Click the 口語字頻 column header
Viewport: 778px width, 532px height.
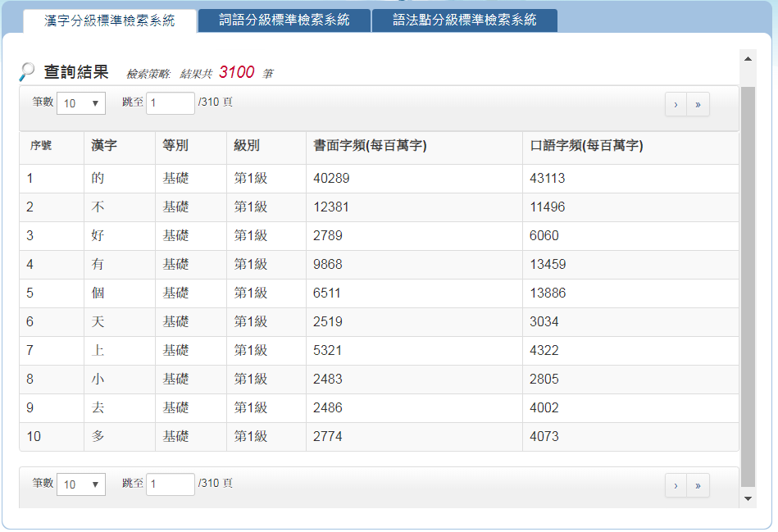pos(585,146)
